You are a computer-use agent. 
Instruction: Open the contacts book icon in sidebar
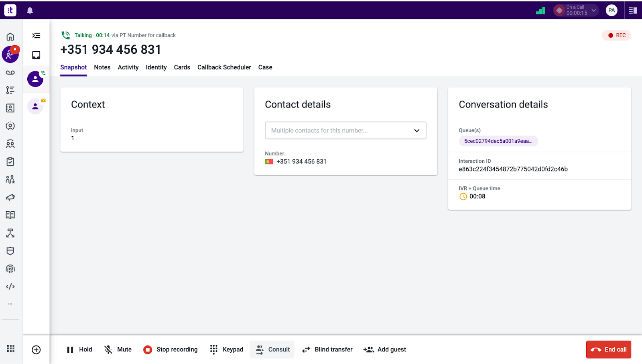10,108
